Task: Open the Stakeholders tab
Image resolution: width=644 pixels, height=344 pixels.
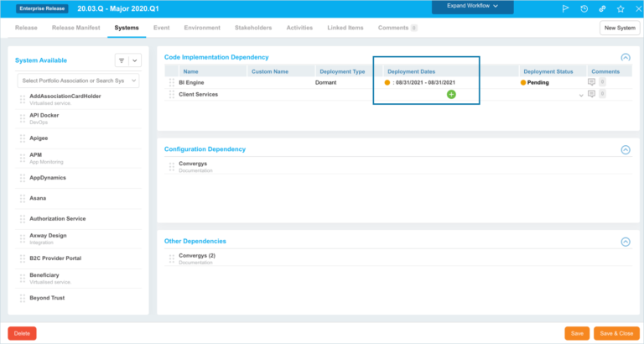Action: [x=252, y=28]
